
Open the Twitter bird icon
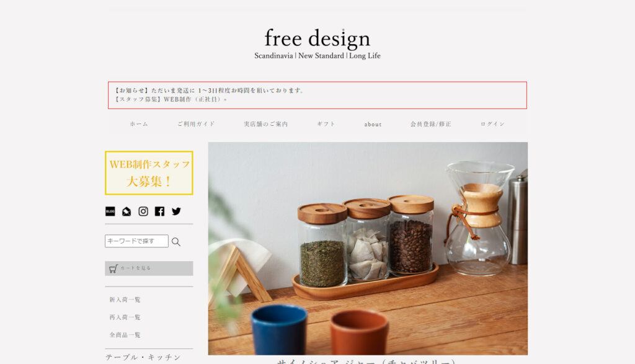[x=176, y=211]
